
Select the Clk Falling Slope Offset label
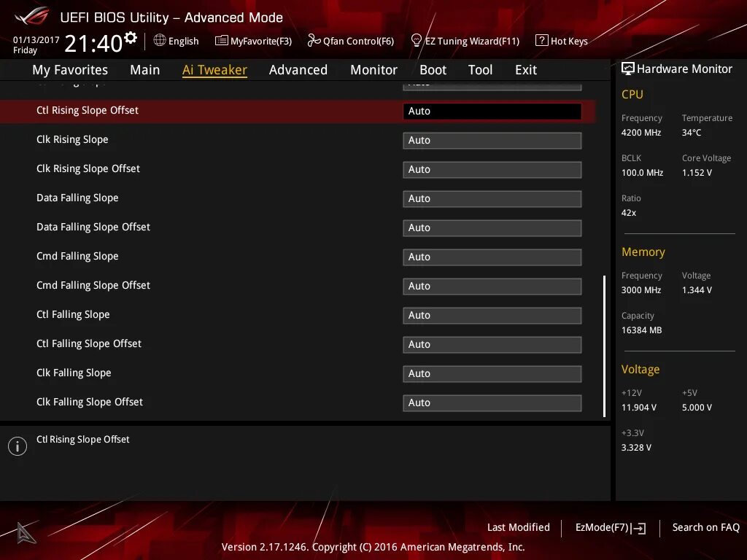(90, 402)
